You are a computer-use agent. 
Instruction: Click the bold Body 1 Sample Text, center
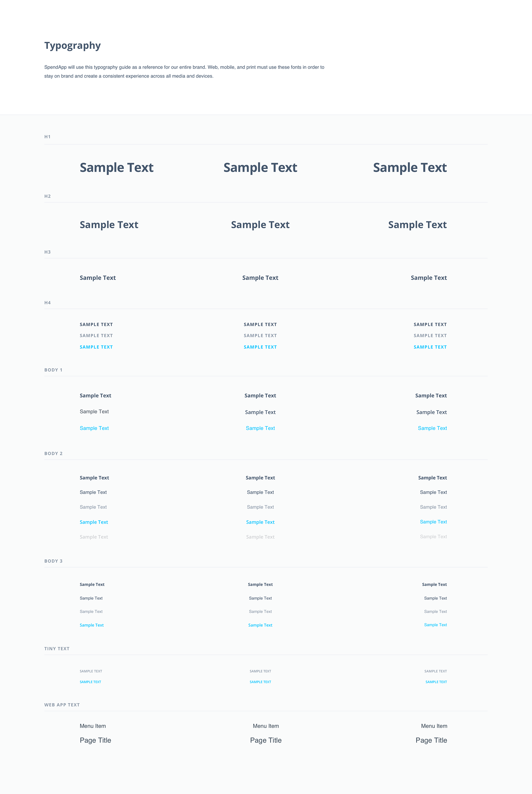[260, 395]
